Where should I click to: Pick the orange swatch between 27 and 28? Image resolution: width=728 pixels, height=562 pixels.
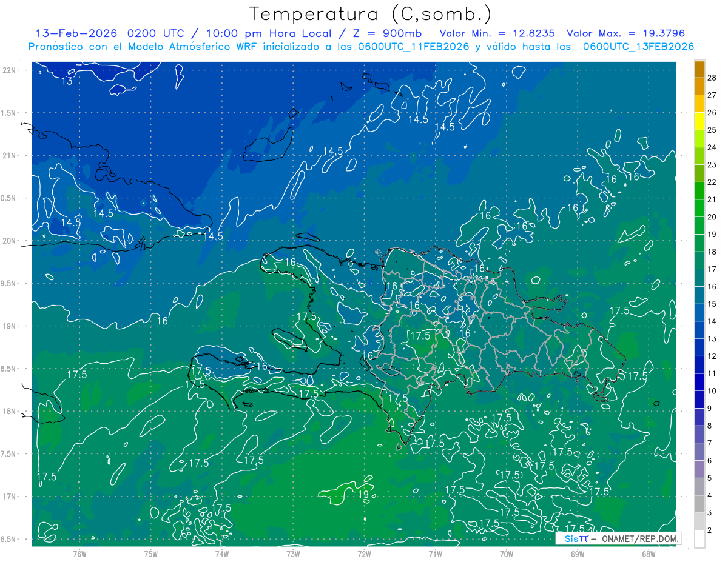tap(699, 87)
